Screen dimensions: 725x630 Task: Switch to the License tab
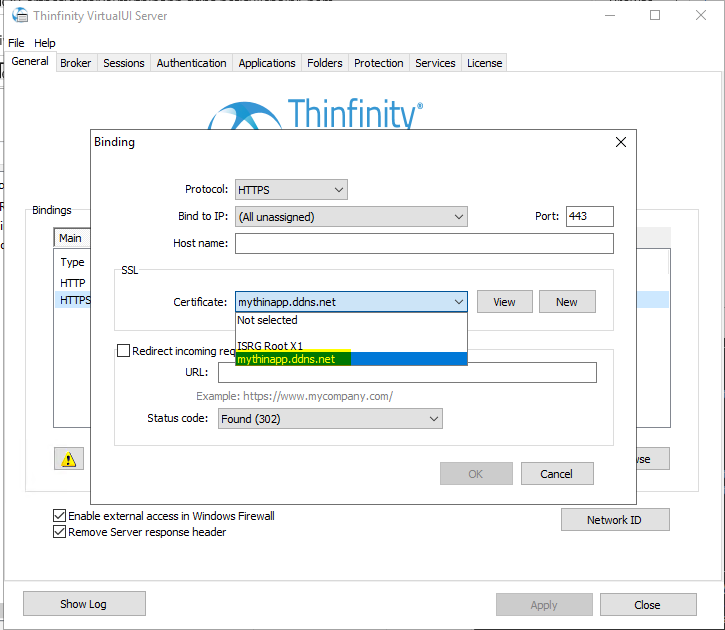pos(484,63)
